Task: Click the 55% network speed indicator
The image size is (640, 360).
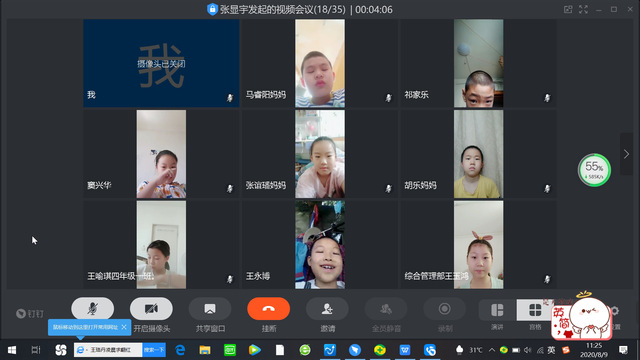Action: 594,170
